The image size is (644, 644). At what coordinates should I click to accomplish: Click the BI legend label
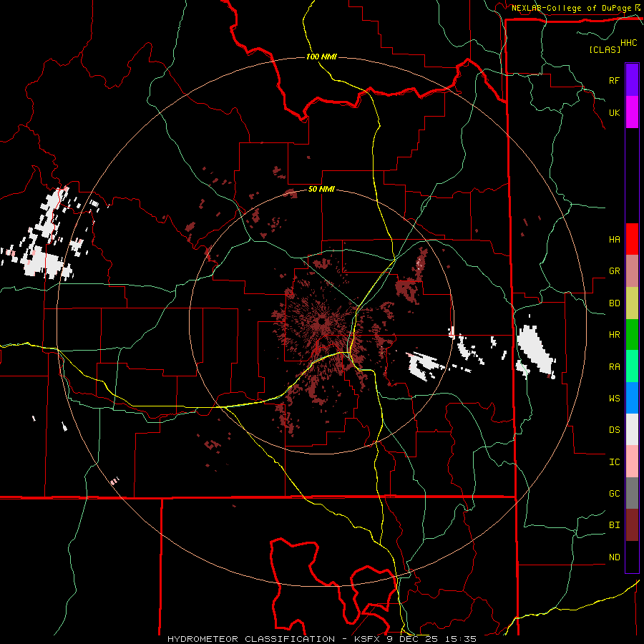614,525
